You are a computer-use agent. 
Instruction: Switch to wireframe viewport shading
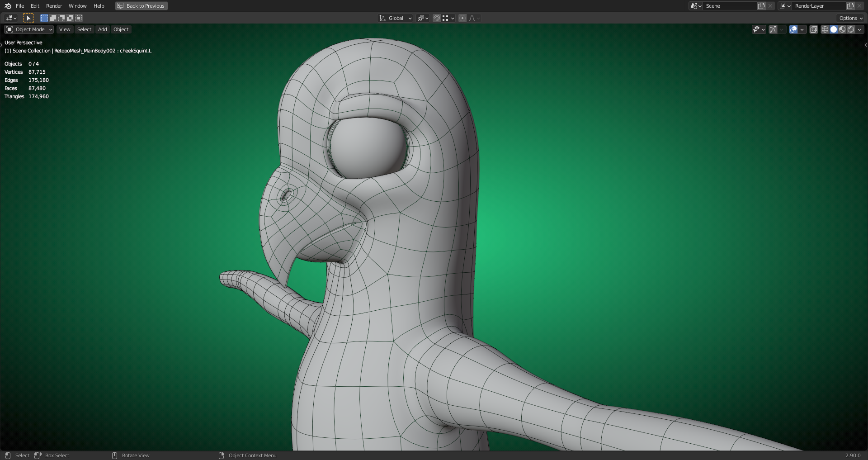tap(825, 29)
